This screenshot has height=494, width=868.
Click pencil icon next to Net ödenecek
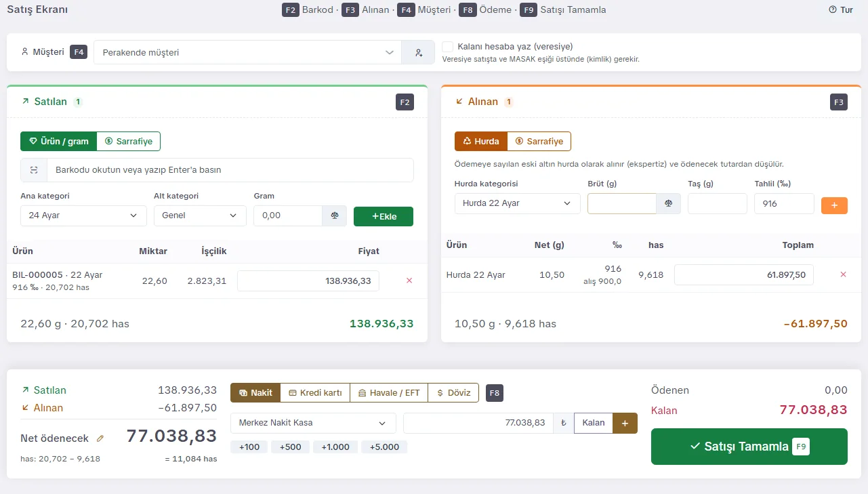point(100,438)
